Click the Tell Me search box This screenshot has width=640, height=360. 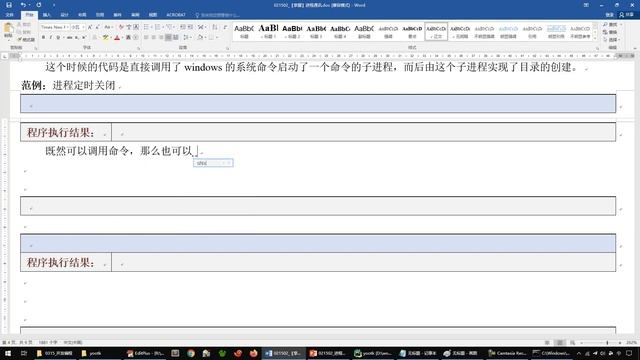tap(219, 15)
